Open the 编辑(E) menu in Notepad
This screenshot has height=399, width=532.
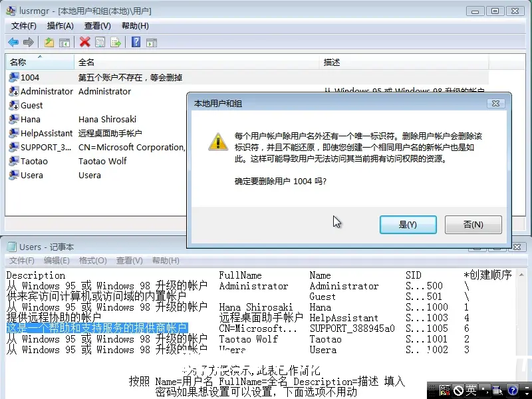click(x=57, y=261)
